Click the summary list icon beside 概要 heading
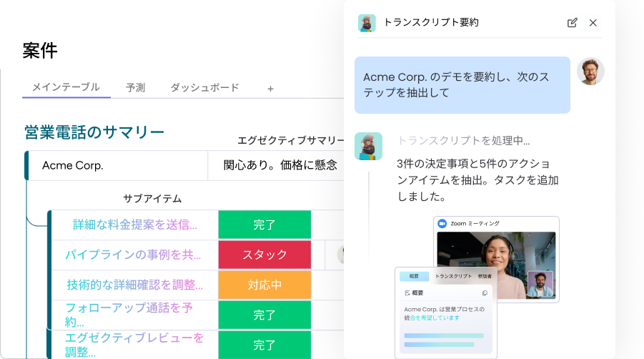The width and height of the screenshot is (644, 359). click(x=407, y=293)
